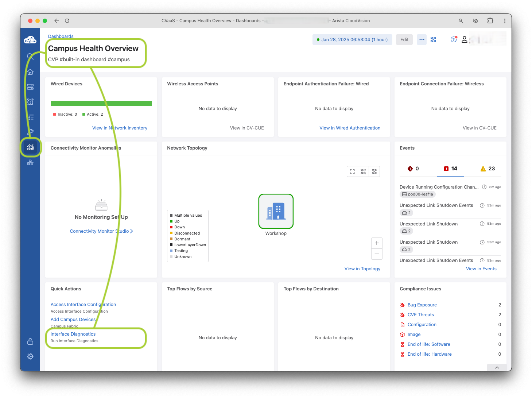Click the Devices server icon in sidebar
The height and width of the screenshot is (398, 532).
tap(30, 87)
